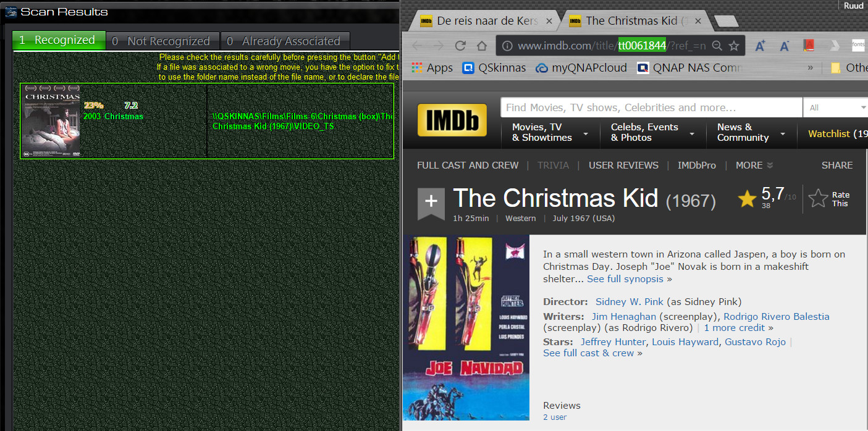Increase font size with A+ extension
Image resolution: width=868 pixels, height=431 pixels.
[760, 46]
